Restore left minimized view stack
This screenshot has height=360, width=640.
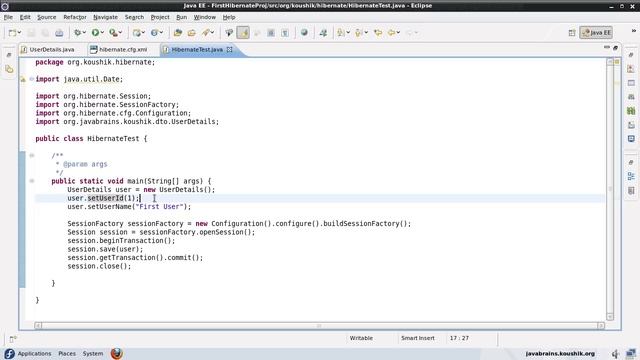[9, 55]
